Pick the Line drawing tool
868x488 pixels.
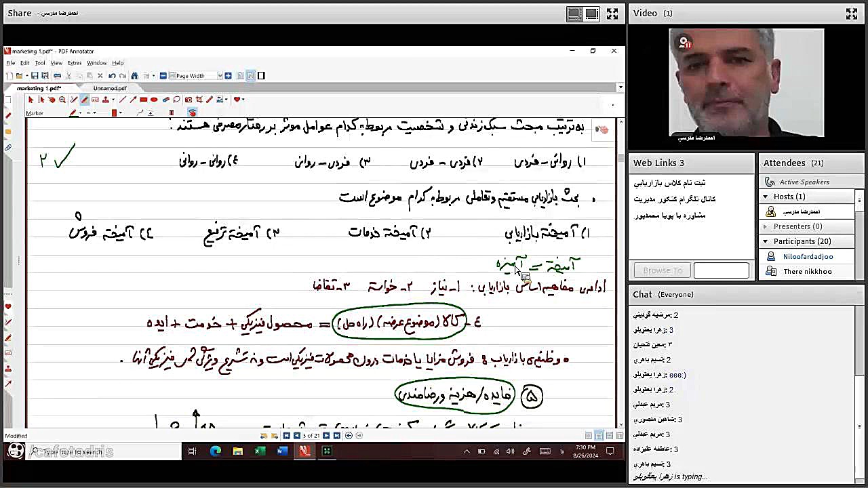[123, 100]
